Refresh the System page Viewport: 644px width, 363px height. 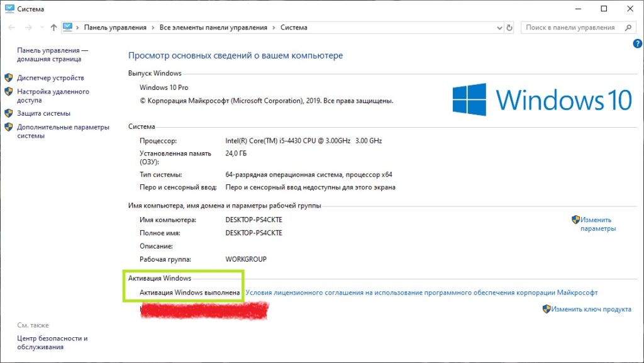(509, 28)
